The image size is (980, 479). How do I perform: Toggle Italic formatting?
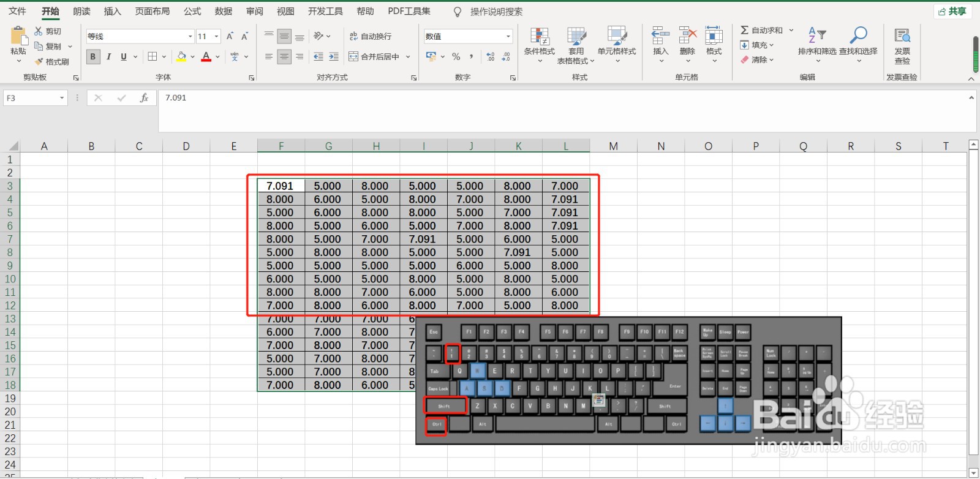(108, 57)
